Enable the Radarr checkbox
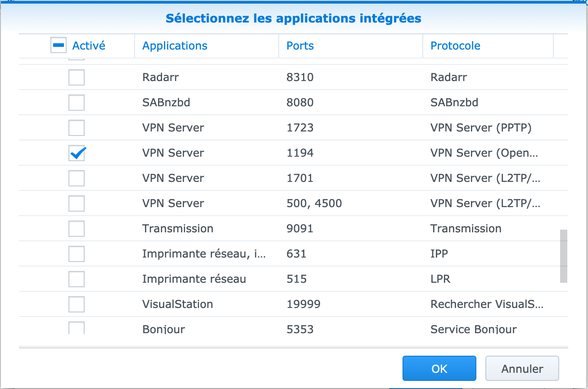 coord(76,77)
